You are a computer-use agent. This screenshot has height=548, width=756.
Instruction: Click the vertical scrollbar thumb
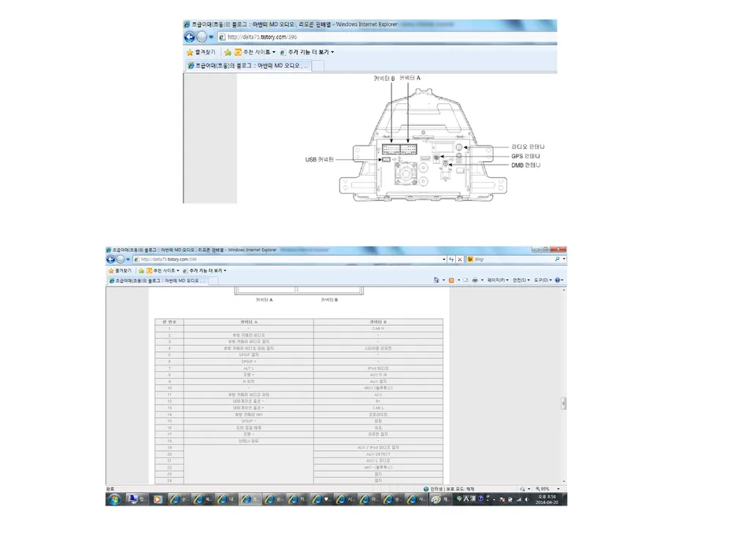(x=564, y=403)
